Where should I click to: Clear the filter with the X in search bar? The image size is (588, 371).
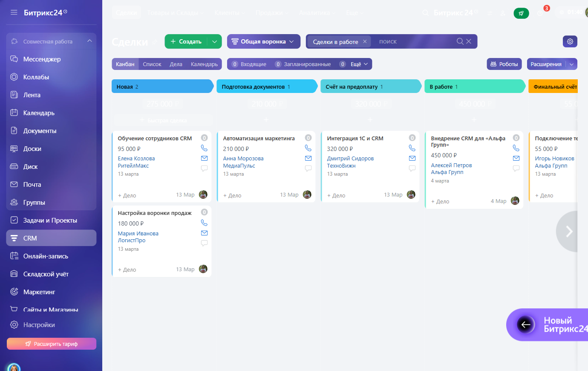[x=469, y=41]
